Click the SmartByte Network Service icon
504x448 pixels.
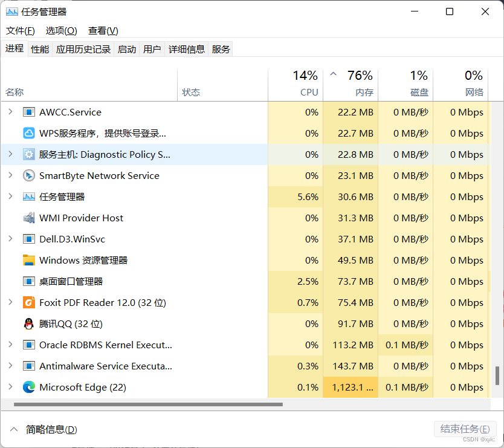tap(28, 175)
